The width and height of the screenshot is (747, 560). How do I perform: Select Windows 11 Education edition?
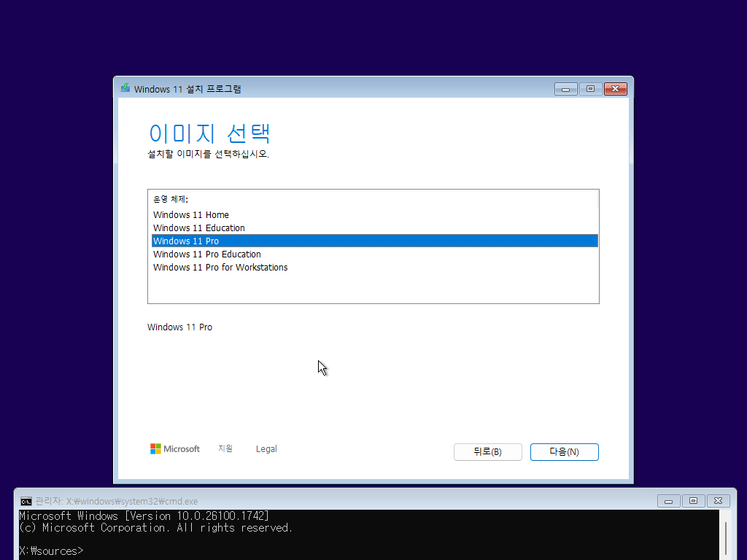pos(198,227)
